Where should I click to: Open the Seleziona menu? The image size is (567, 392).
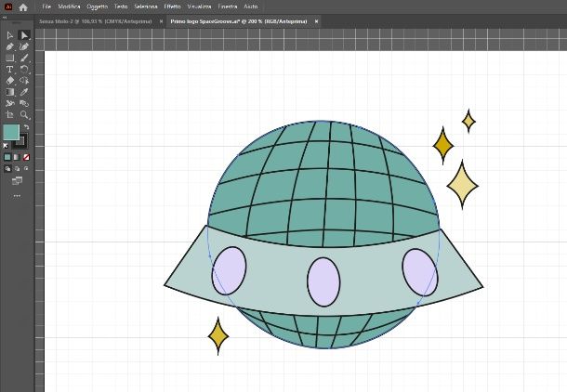click(x=146, y=7)
